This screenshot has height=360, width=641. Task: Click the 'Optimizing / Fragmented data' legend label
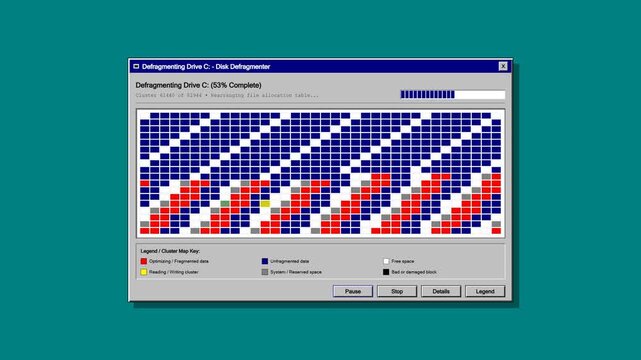[x=179, y=261]
